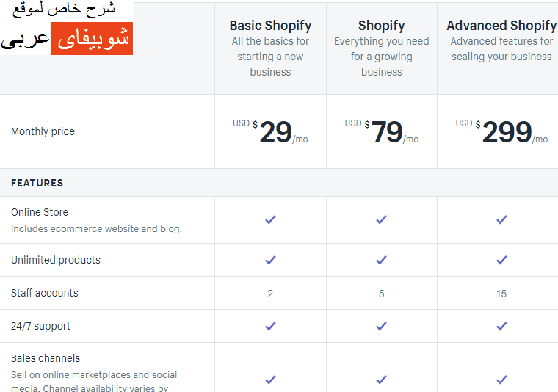558x392 pixels.
Task: Click the FEATURES section header
Action: [37, 183]
